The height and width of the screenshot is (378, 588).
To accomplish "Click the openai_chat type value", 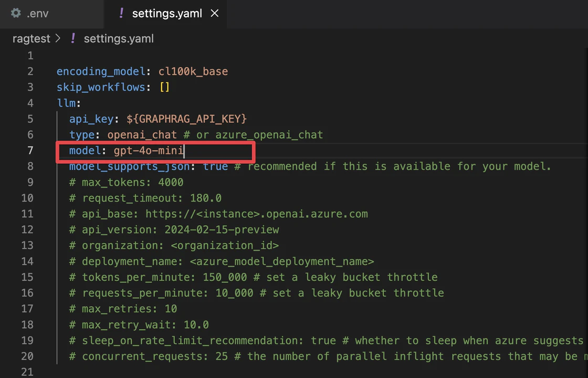I will click(142, 134).
